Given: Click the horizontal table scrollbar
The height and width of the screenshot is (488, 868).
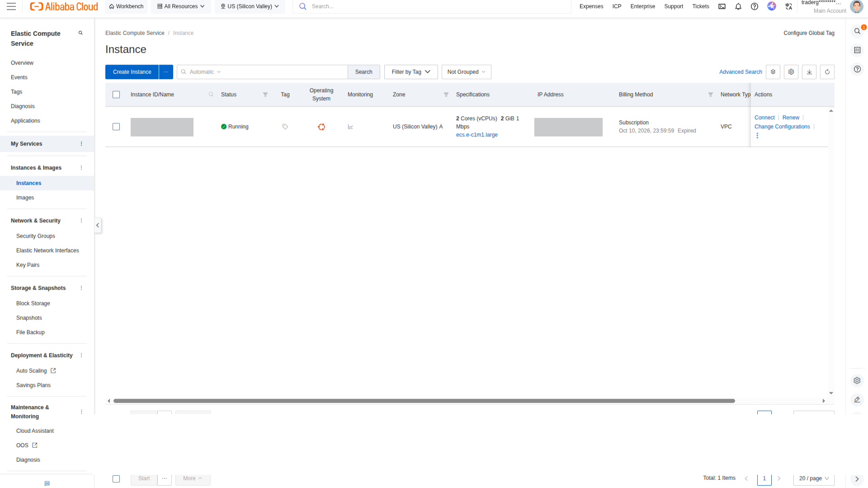Looking at the screenshot, I should tap(424, 401).
